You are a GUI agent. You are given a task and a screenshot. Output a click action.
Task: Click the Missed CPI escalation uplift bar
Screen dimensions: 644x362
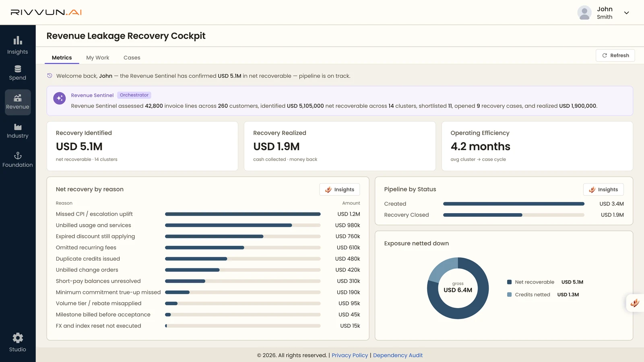click(x=243, y=214)
